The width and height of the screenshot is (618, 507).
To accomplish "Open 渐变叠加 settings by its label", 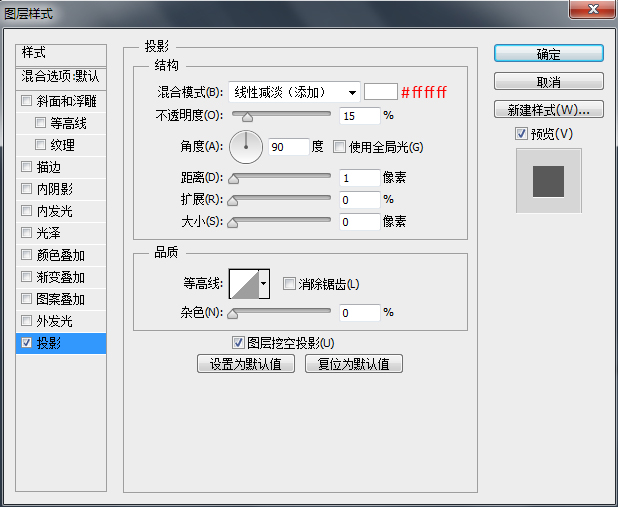I will [60, 277].
